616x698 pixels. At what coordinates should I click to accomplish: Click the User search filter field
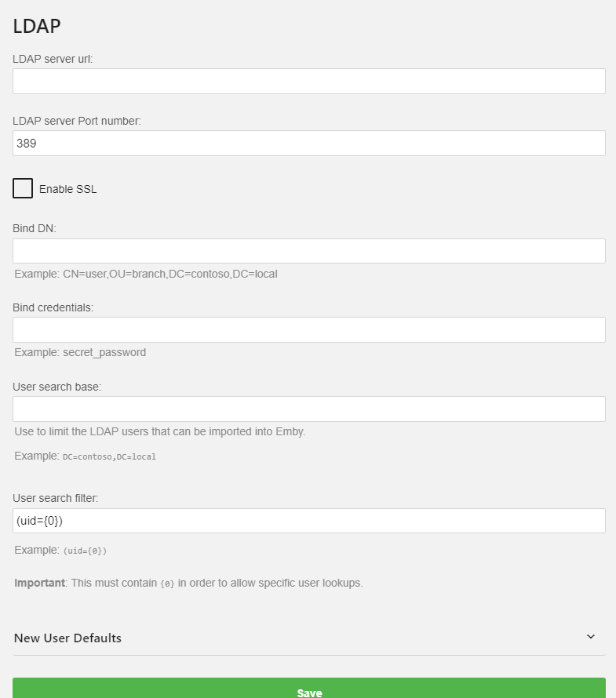click(x=309, y=521)
